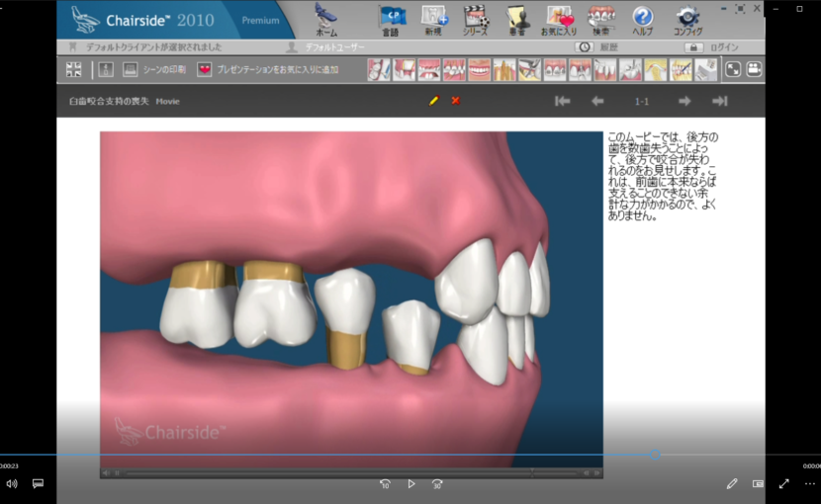Select the dental equipment category thumbnail

(x=706, y=69)
